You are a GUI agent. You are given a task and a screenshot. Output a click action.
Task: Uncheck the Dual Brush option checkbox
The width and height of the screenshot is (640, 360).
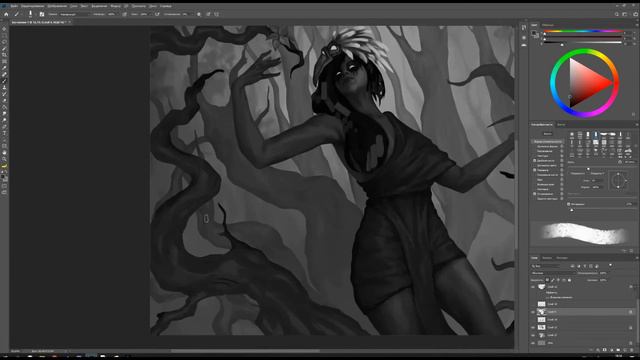(x=535, y=160)
